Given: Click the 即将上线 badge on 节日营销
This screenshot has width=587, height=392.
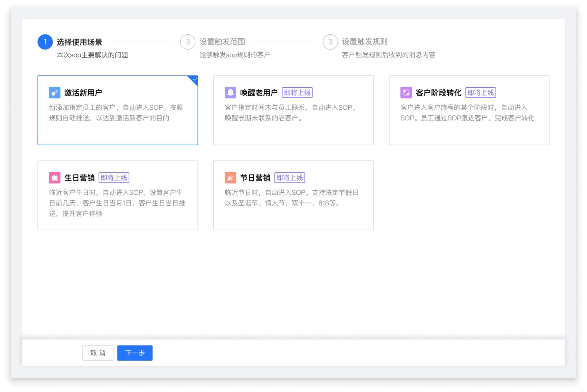Looking at the screenshot, I should click(x=289, y=177).
